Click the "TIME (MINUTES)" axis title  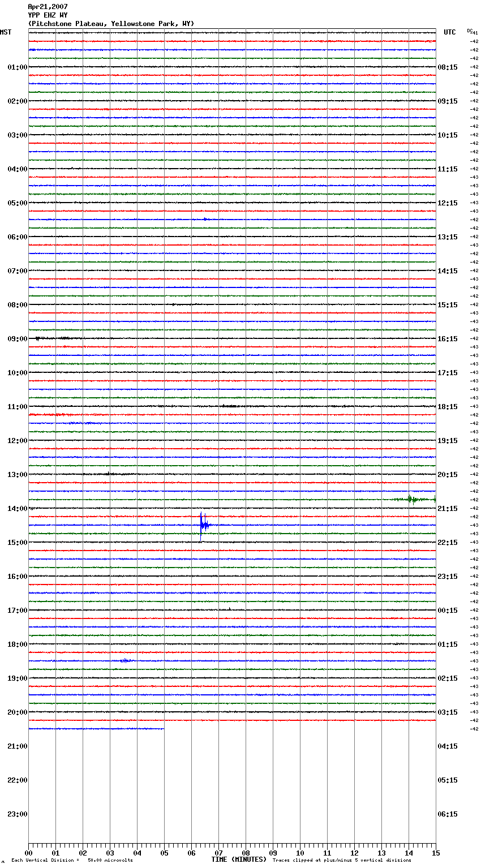click(x=239, y=860)
